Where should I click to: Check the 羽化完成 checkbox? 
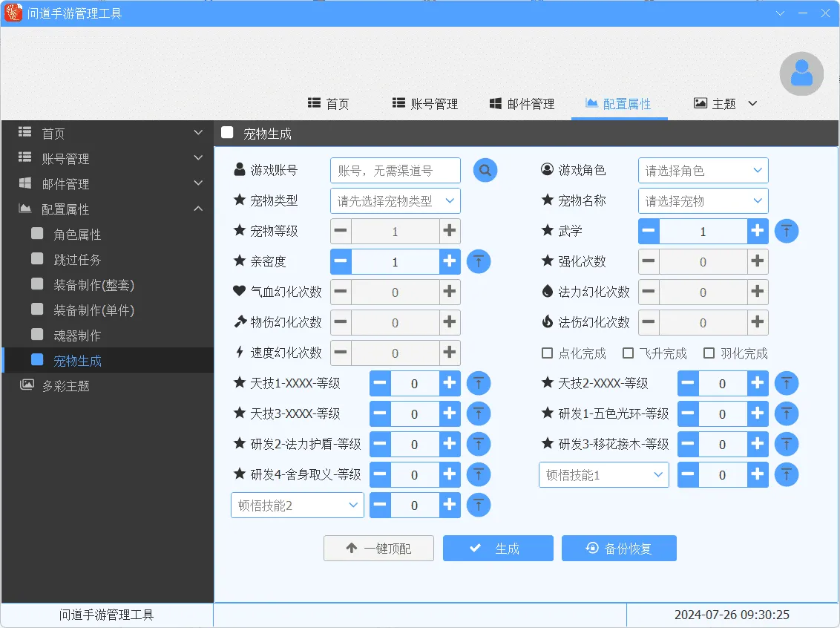click(x=709, y=353)
